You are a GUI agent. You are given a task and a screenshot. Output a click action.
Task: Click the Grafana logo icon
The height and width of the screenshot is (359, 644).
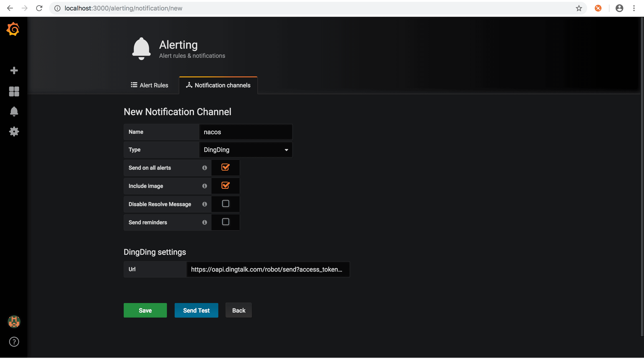coord(13,29)
